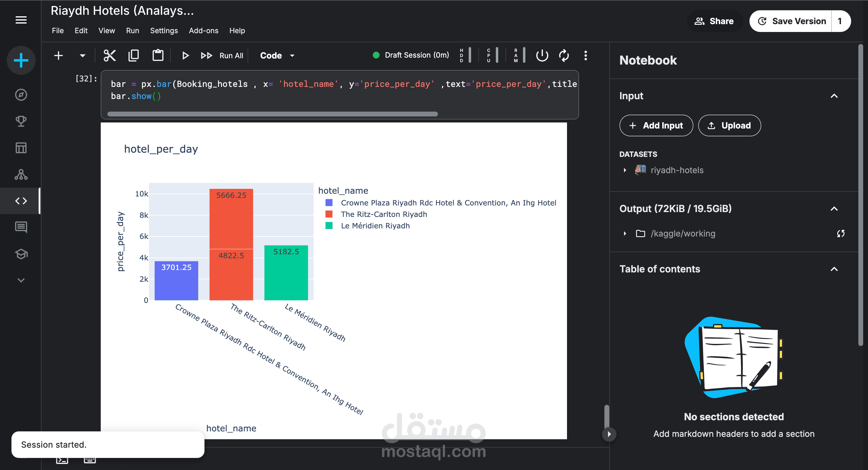The image size is (868, 470).
Task: Collapse the right sidebar with arrow button
Action: pos(609,434)
